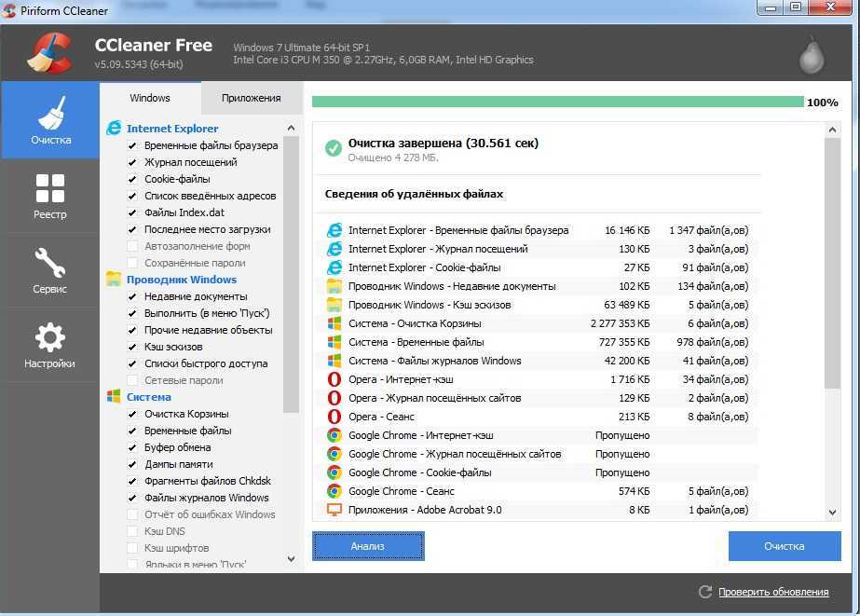Viewport: 860px width, 616px height.
Task: Click folder icon for Недавние документы result
Action: pos(334,286)
